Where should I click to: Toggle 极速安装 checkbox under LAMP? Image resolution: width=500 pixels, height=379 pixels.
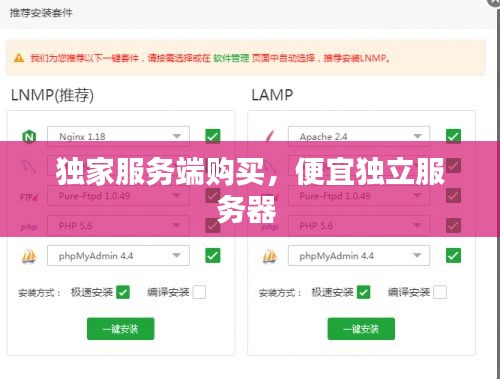(363, 292)
